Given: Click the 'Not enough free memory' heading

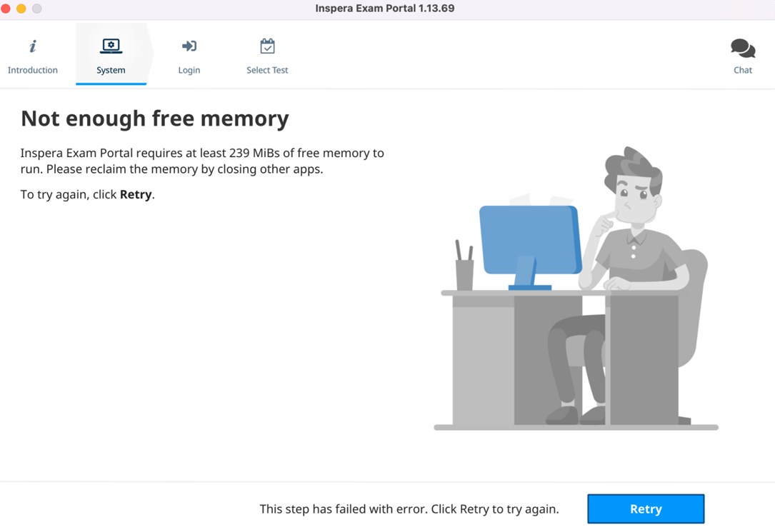Looking at the screenshot, I should coord(155,119).
